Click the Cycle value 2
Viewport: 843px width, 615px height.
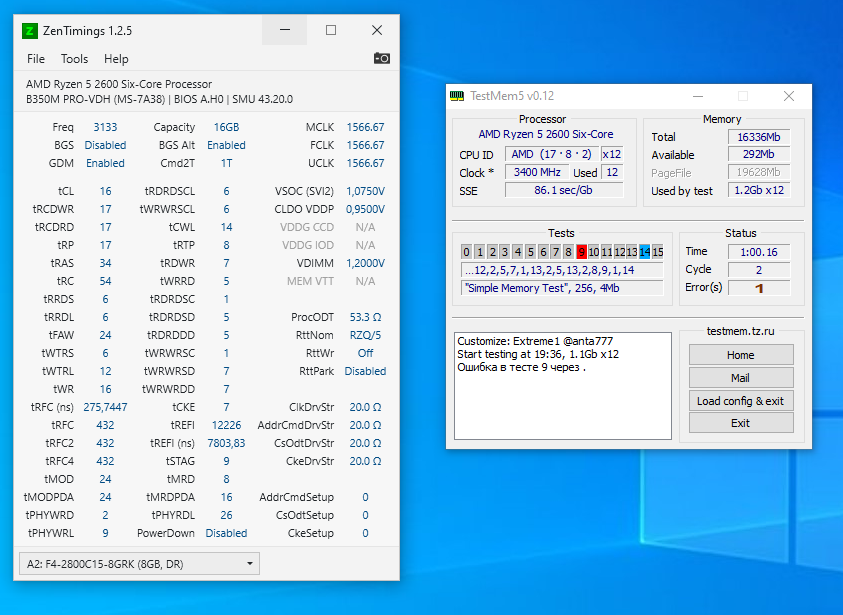click(759, 270)
